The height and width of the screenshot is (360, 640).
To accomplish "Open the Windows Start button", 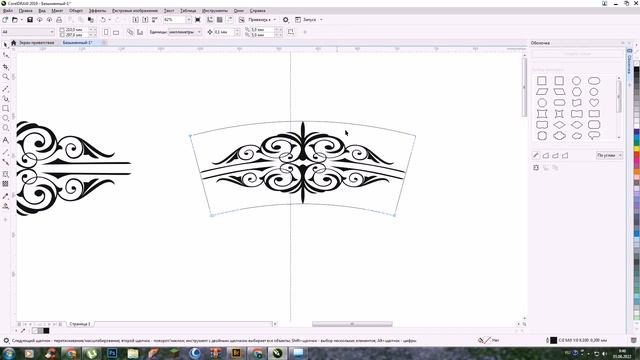I will pyautogui.click(x=9, y=353).
